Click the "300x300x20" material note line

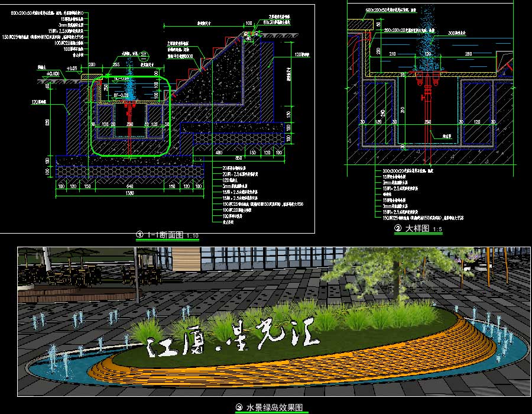[x=408, y=171]
